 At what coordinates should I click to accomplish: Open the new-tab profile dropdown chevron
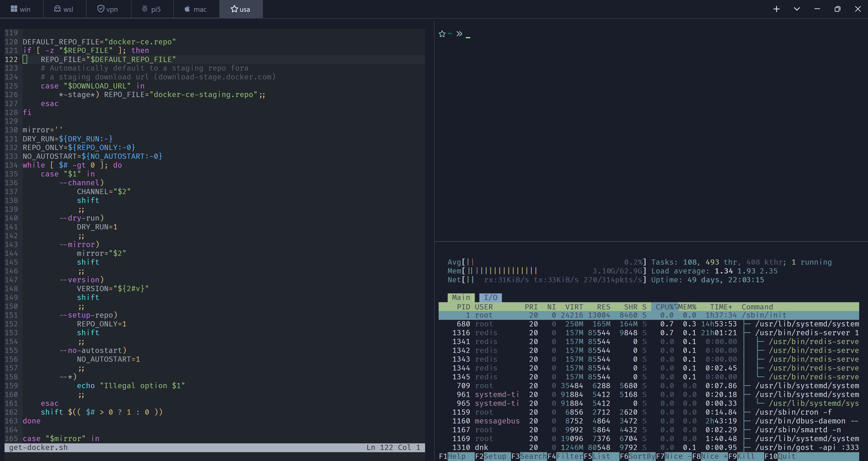click(797, 9)
